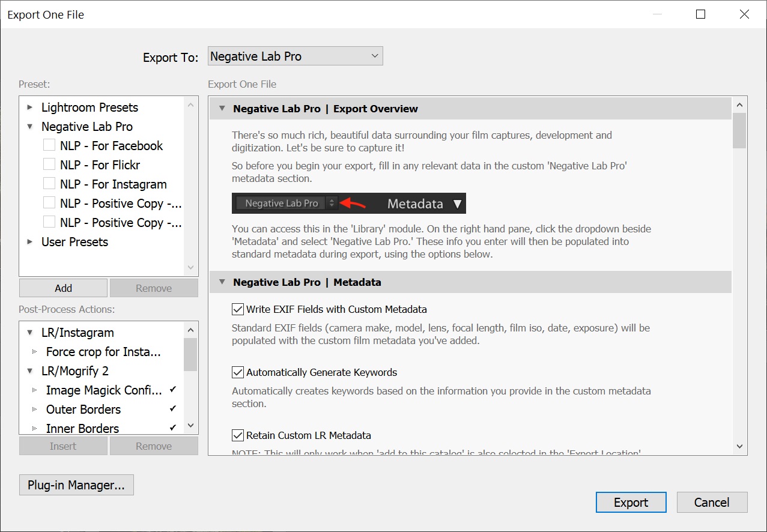767x532 pixels.
Task: Expand the Outer Borders action
Action: tap(34, 410)
